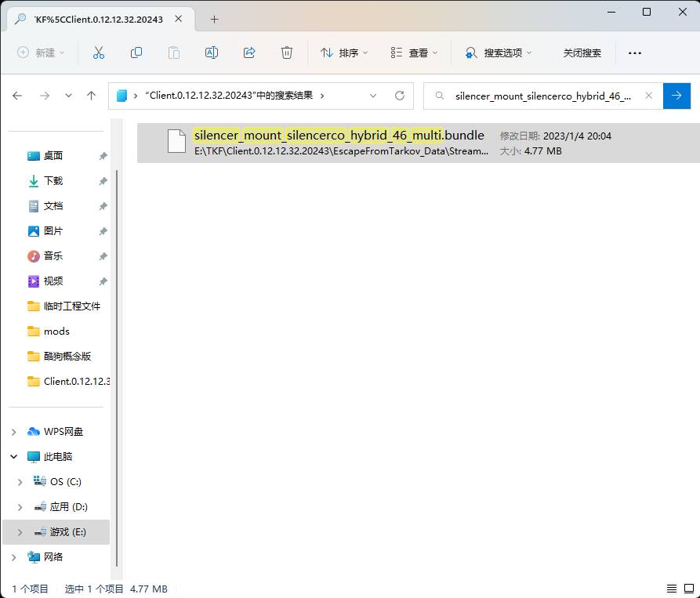Select the silencer_mount_silencerco_hybrid_46_multi.bundle file
Screen dimensions: 700x598
point(419,143)
